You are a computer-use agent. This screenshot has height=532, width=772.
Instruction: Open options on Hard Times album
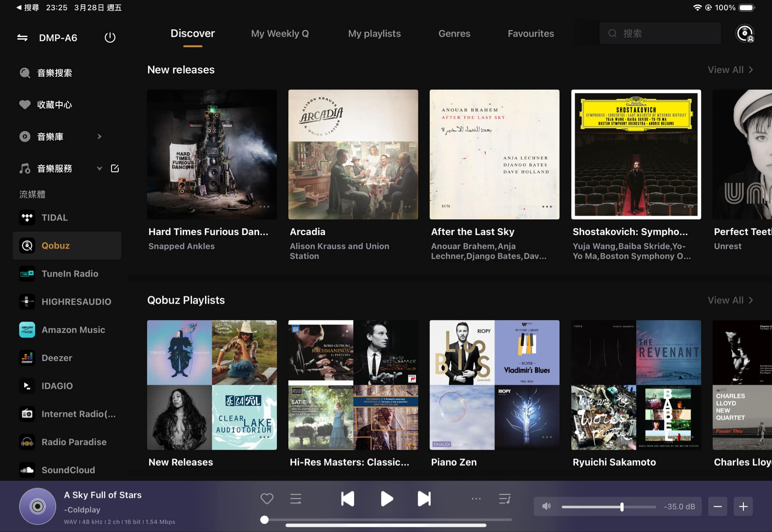click(x=264, y=206)
